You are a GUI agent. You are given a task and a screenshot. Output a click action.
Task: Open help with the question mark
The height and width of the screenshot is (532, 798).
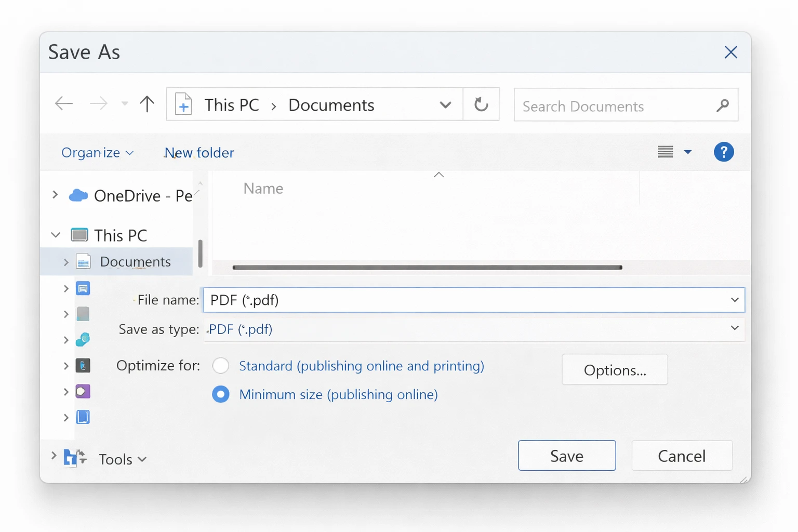[724, 152]
